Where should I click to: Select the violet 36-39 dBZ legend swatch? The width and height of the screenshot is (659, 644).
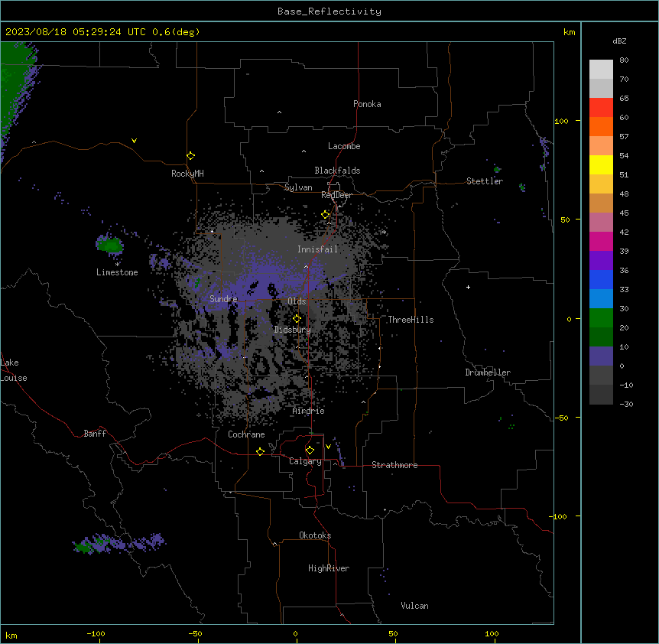coord(601,261)
